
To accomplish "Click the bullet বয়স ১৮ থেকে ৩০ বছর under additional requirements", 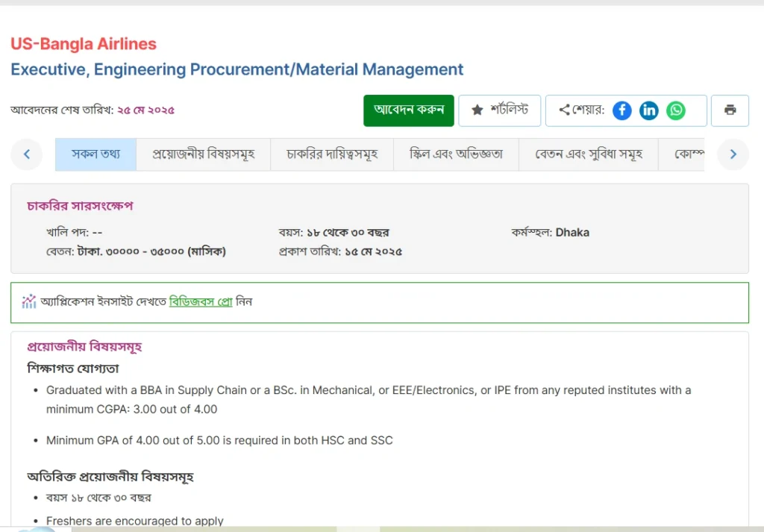I will tap(99, 498).
